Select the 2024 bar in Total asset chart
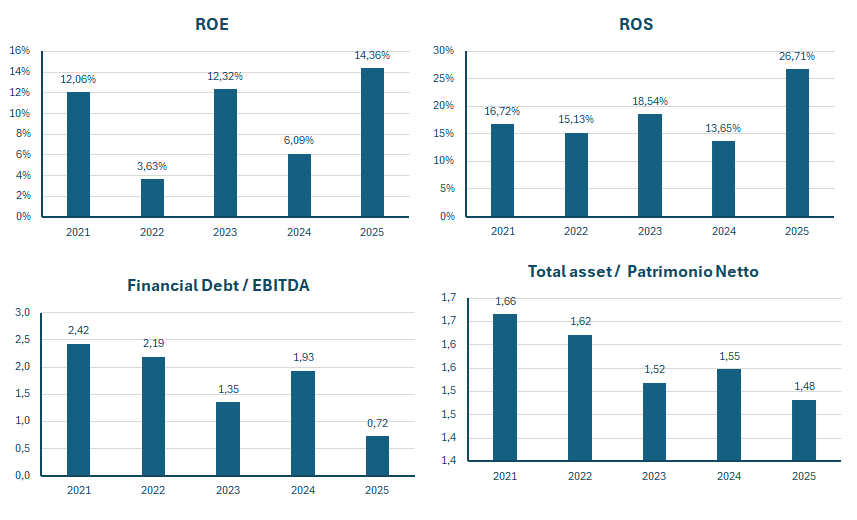Screen dimensions: 857x520 tap(729, 414)
